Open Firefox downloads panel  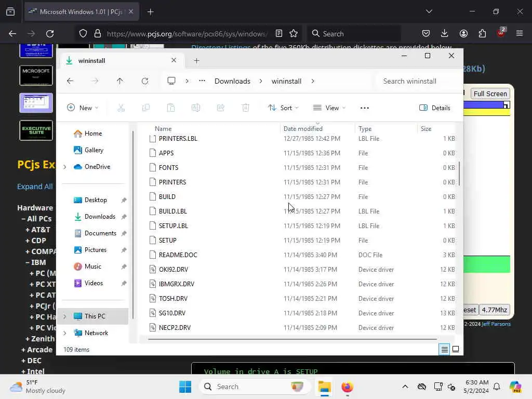(445, 34)
